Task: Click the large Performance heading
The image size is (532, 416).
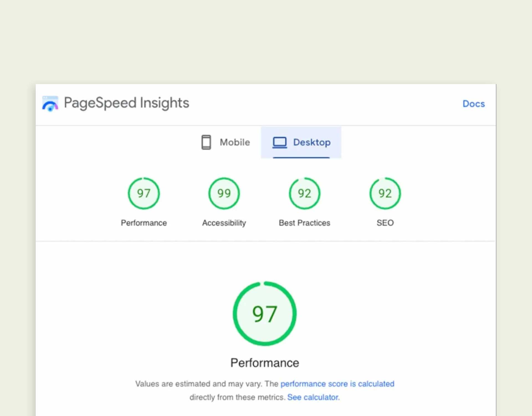Action: (x=265, y=363)
